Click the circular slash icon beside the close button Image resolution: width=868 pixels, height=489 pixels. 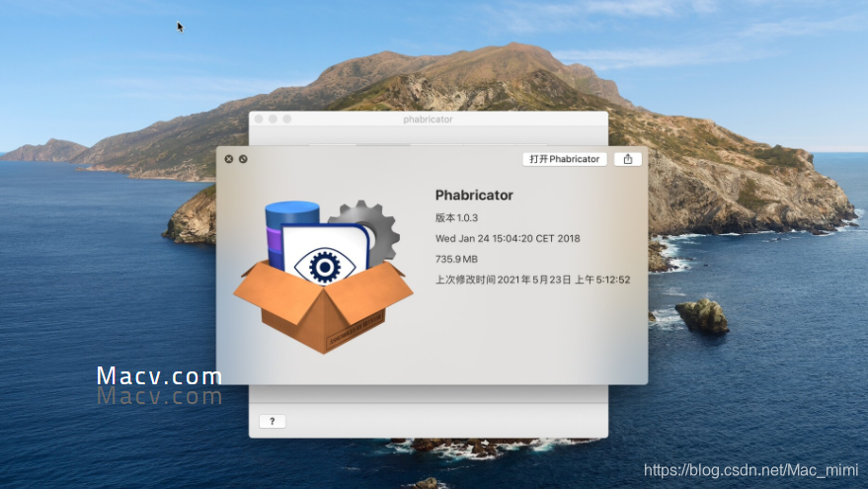[x=243, y=159]
